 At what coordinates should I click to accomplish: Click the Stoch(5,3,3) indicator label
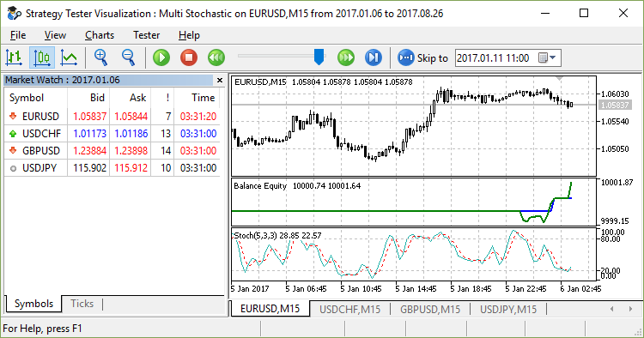[x=277, y=235]
